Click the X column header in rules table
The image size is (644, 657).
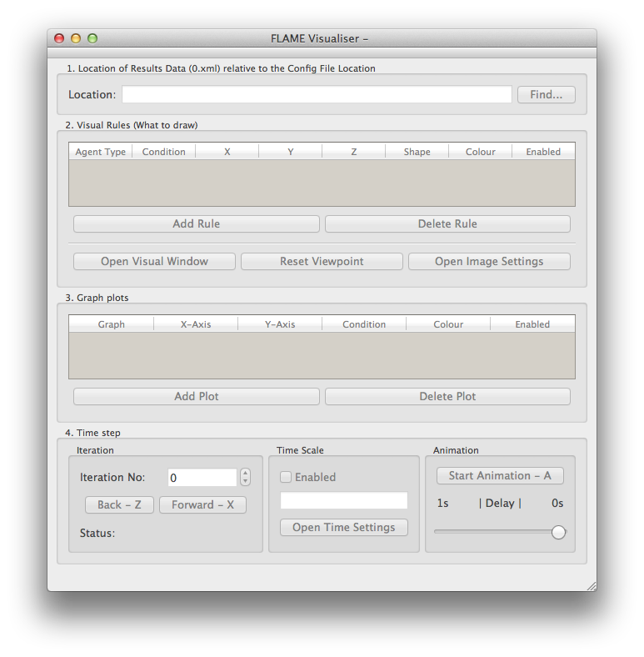point(227,152)
